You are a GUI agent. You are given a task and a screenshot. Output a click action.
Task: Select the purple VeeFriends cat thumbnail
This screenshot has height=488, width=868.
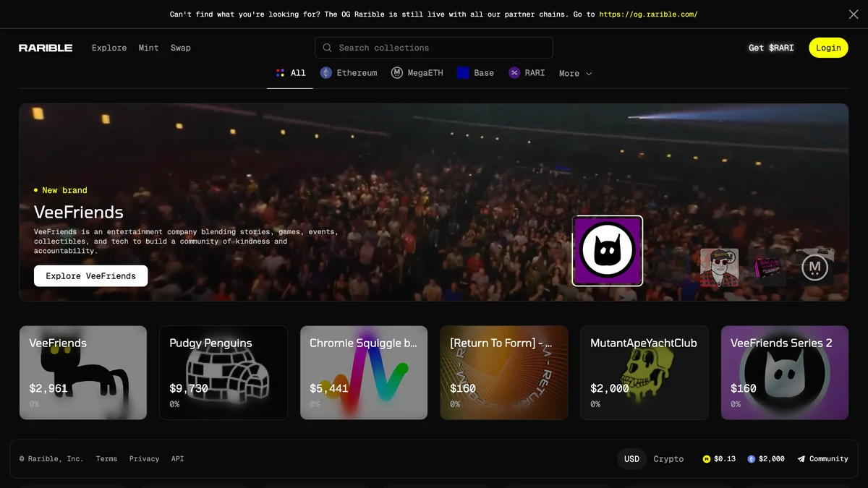608,251
